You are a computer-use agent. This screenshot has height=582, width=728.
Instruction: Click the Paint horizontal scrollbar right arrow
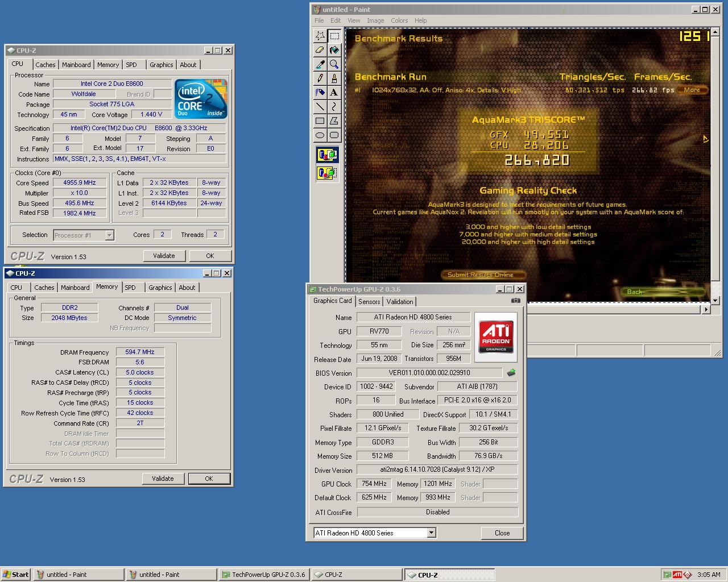706,309
